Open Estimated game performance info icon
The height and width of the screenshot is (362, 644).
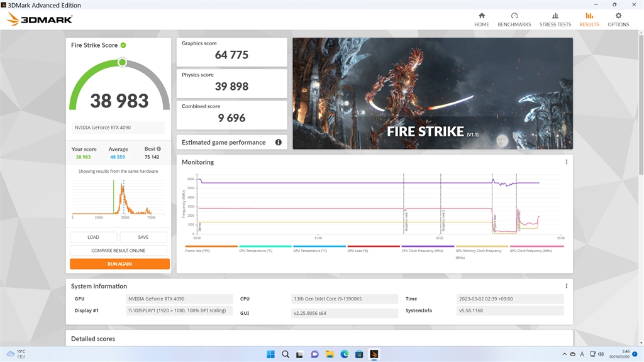[279, 143]
